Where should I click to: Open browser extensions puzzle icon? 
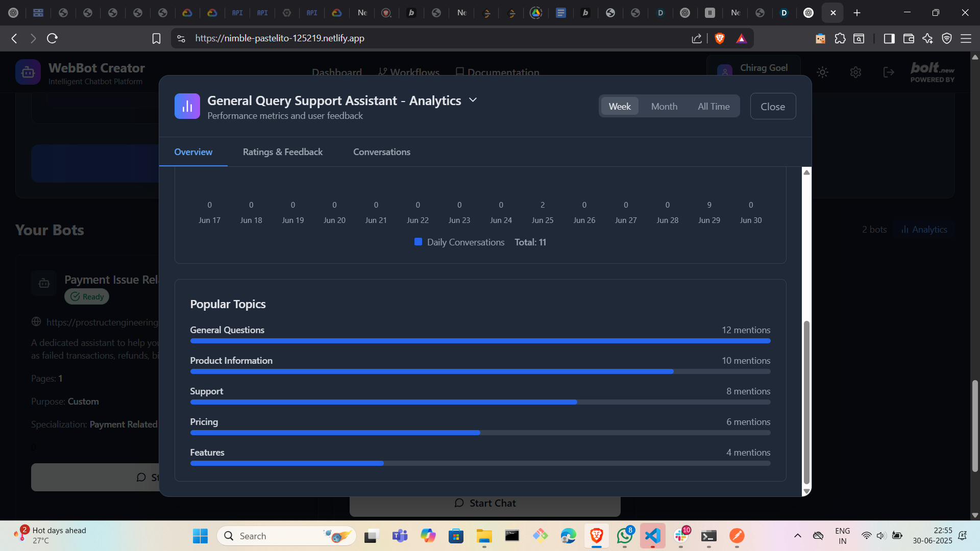pyautogui.click(x=840, y=38)
